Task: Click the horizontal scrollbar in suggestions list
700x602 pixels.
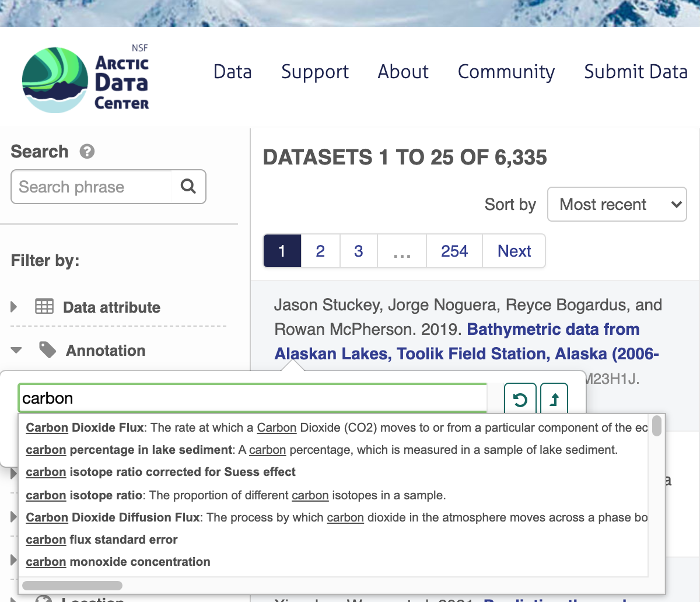Action: [72, 585]
